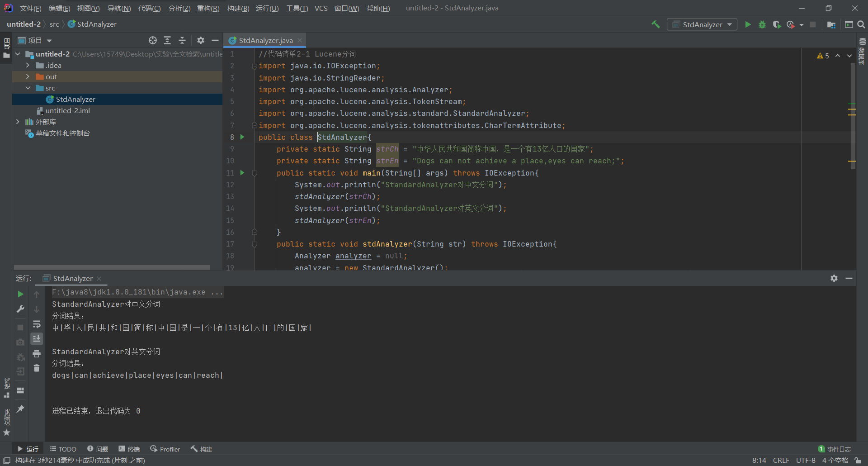Toggle read-only lock icon in status bar
The width and height of the screenshot is (868, 466).
[858, 460]
